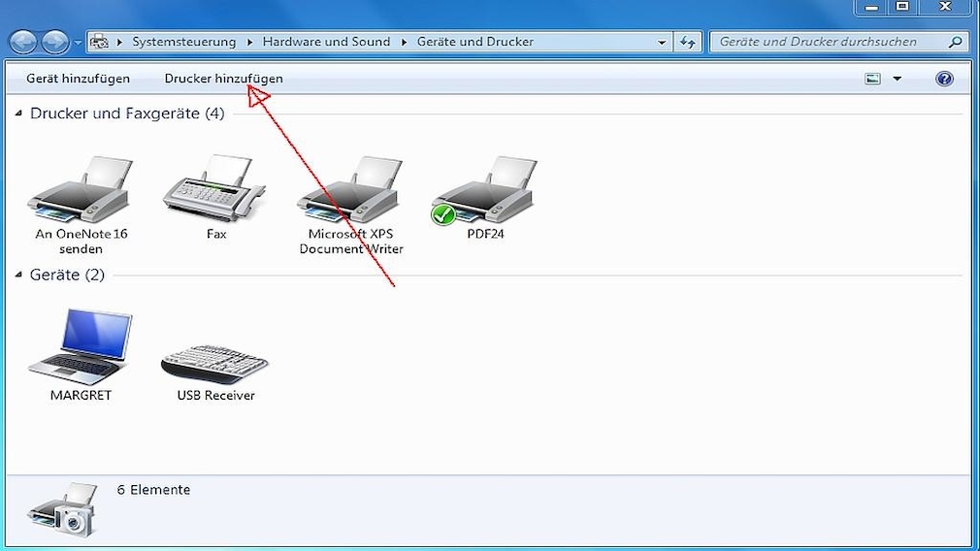Select the An OneNote 16 senden printer
This screenshot has width=980, height=551.
coord(81,193)
